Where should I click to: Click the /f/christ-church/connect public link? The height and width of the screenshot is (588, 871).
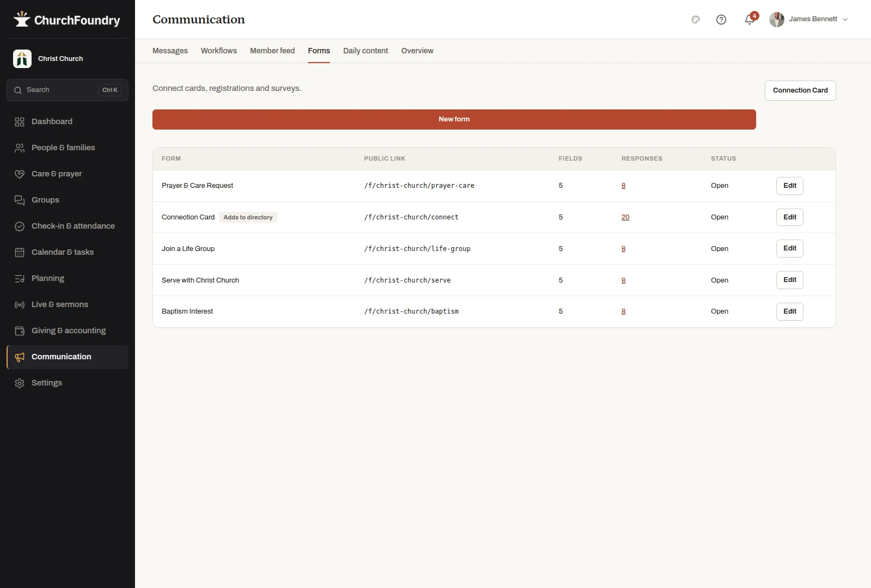(411, 217)
